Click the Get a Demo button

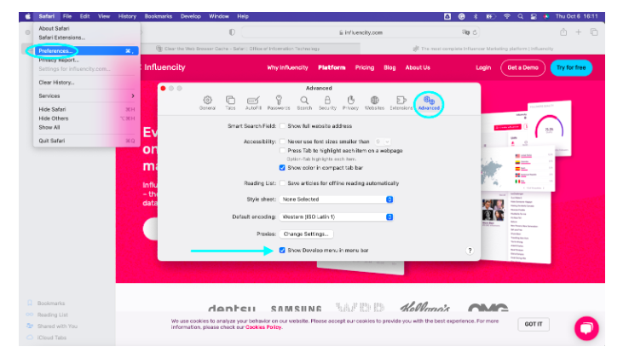pyautogui.click(x=522, y=68)
